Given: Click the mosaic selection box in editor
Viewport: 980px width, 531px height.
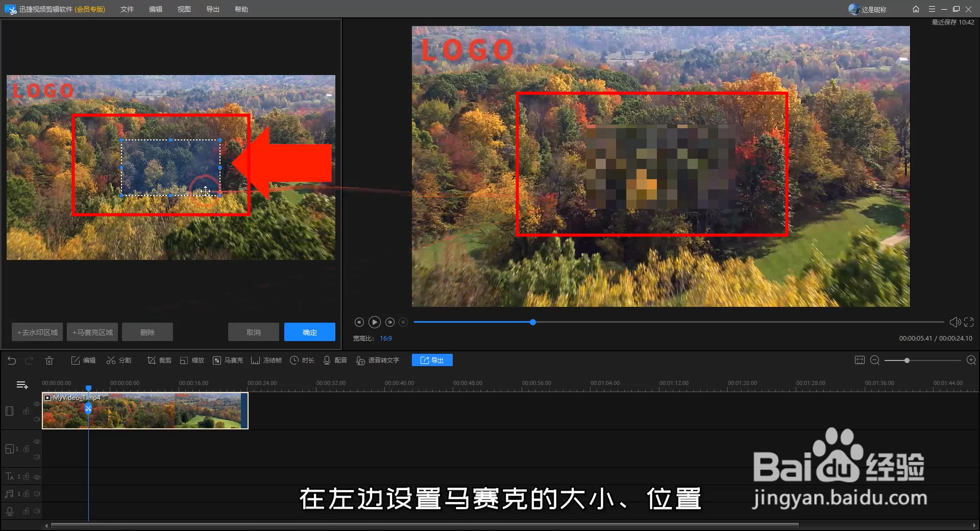Looking at the screenshot, I should pos(170,167).
